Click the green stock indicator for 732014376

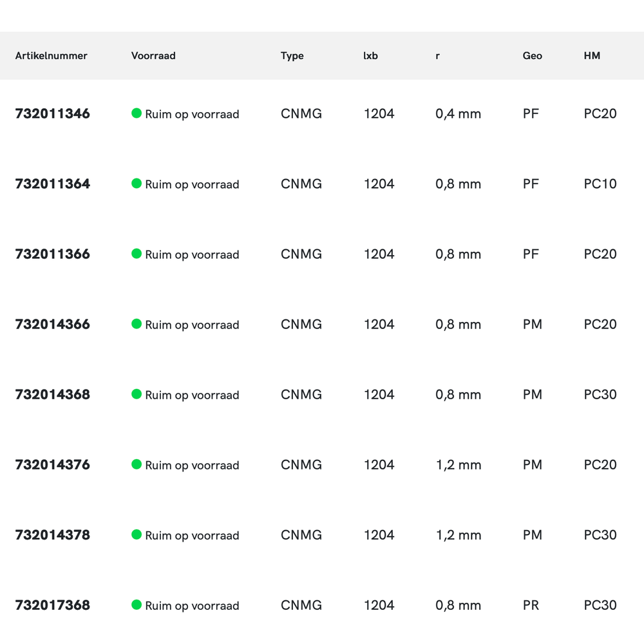pyautogui.click(x=137, y=464)
